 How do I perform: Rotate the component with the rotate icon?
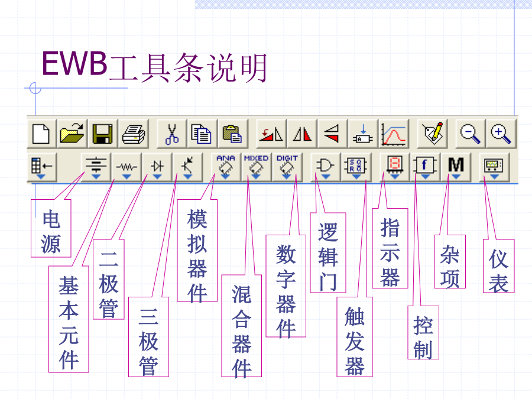[271, 134]
